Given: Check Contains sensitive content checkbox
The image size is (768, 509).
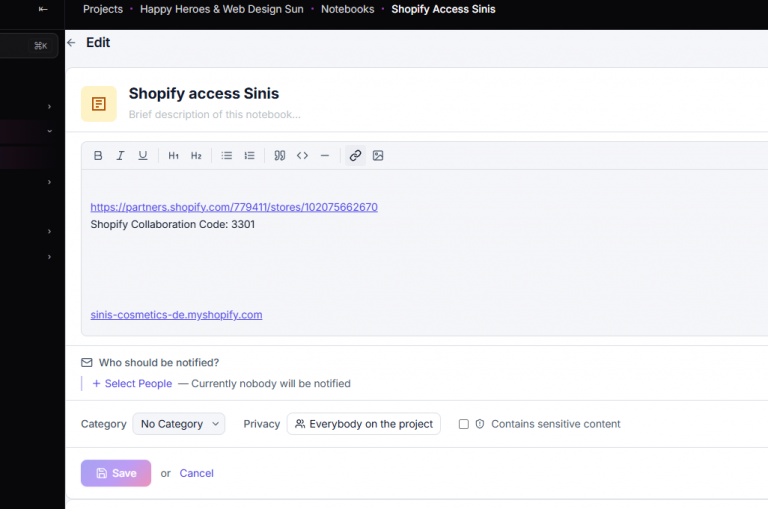Looking at the screenshot, I should point(463,424).
